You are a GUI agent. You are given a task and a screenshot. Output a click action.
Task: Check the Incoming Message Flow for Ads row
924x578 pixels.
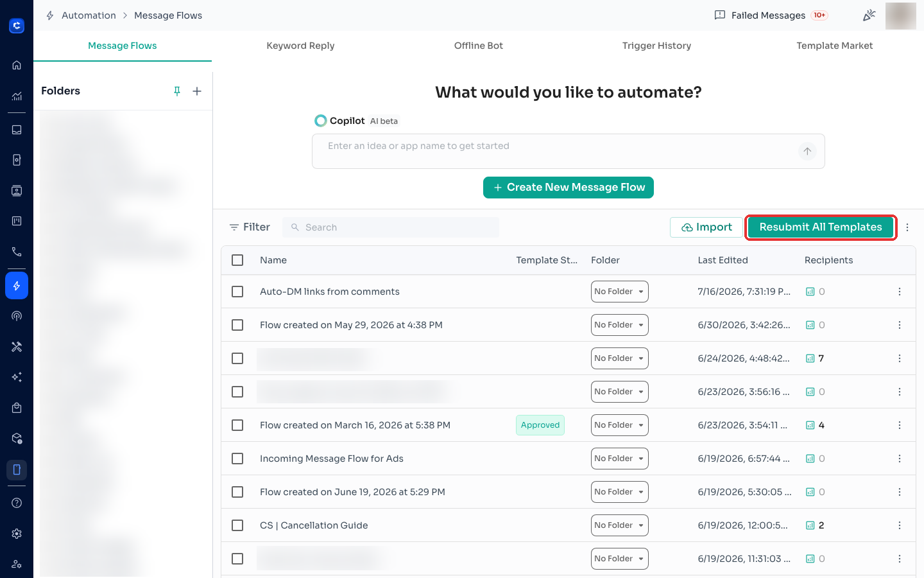237,459
